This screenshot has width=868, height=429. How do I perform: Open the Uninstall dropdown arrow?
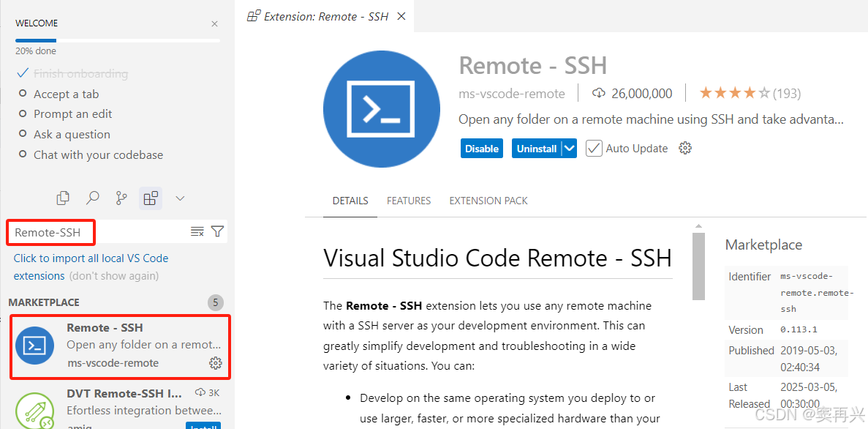click(x=570, y=149)
